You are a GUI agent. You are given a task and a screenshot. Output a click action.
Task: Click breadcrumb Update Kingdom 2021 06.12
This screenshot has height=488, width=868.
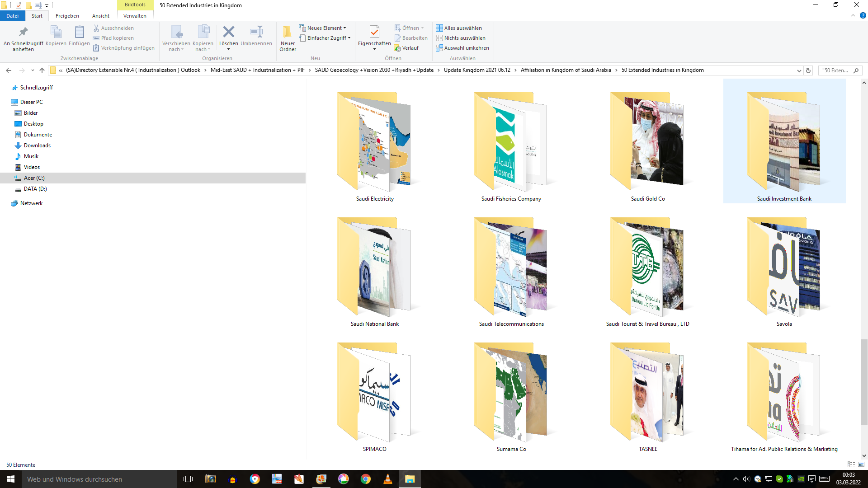pos(477,70)
